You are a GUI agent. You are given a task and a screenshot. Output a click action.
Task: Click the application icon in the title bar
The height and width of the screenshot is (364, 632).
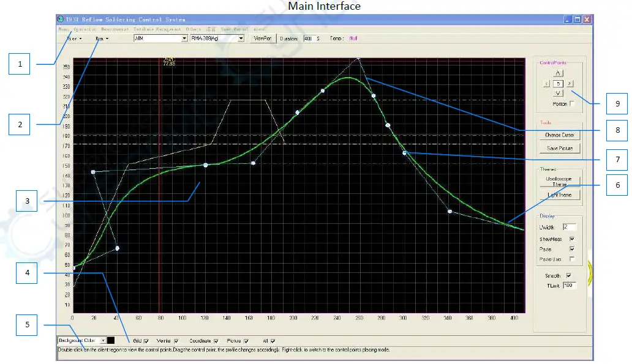61,19
